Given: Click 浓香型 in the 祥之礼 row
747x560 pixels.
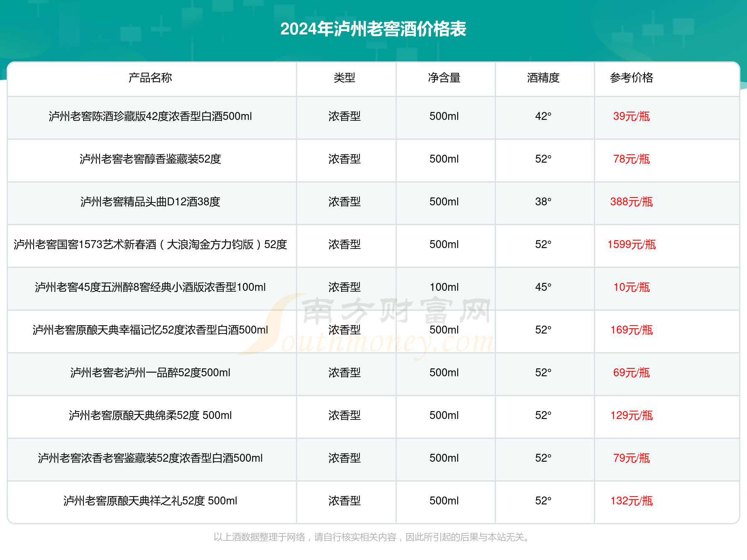Looking at the screenshot, I should coord(344,501).
